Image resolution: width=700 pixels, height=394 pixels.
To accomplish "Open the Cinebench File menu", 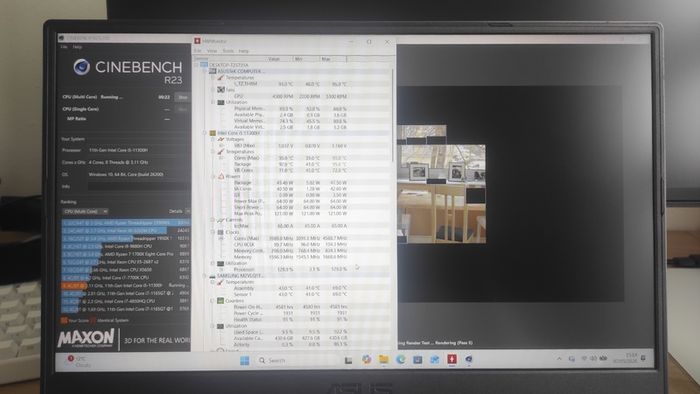I will point(64,47).
